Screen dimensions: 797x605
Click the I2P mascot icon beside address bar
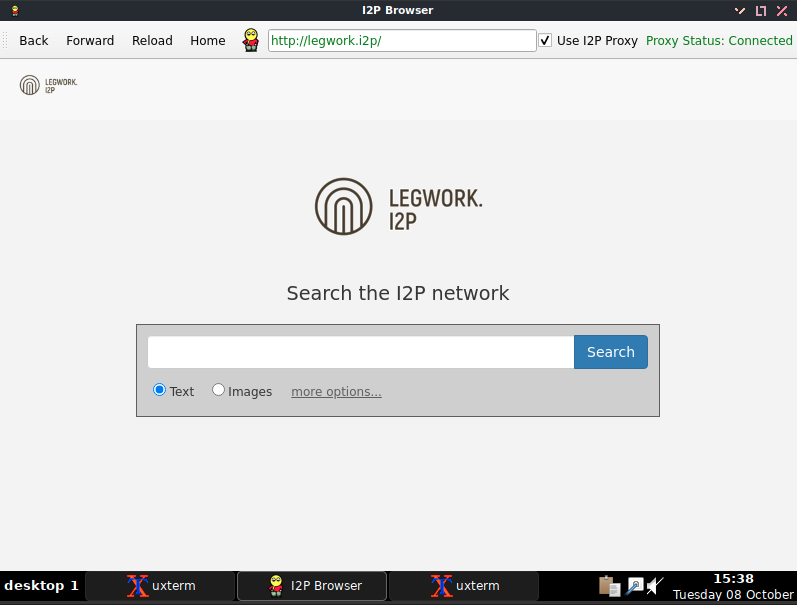point(251,41)
